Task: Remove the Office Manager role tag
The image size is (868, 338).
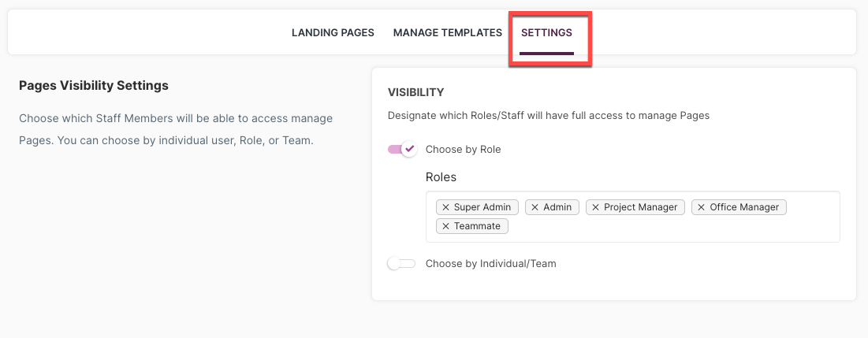Action: tap(702, 207)
